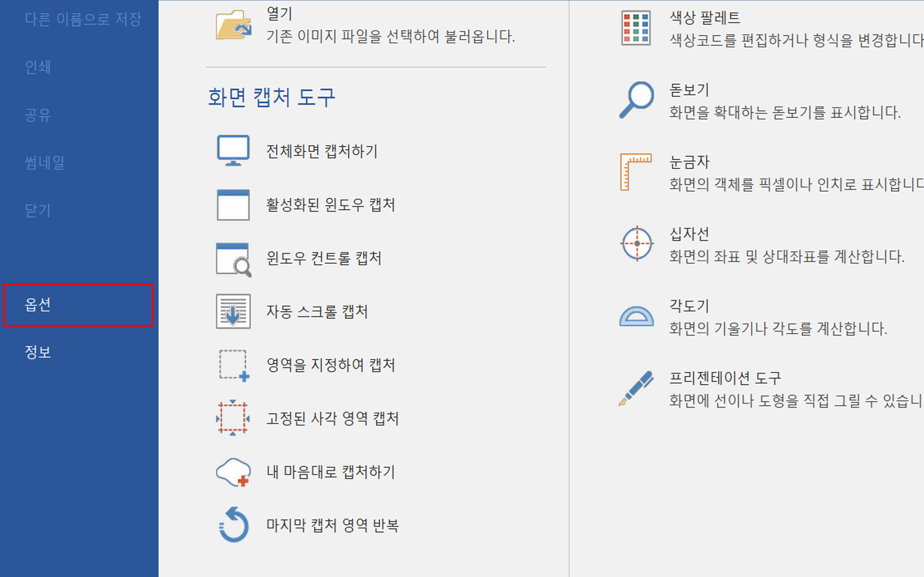Select the active window capture icon
Screen dimensions: 924x577
tap(233, 205)
